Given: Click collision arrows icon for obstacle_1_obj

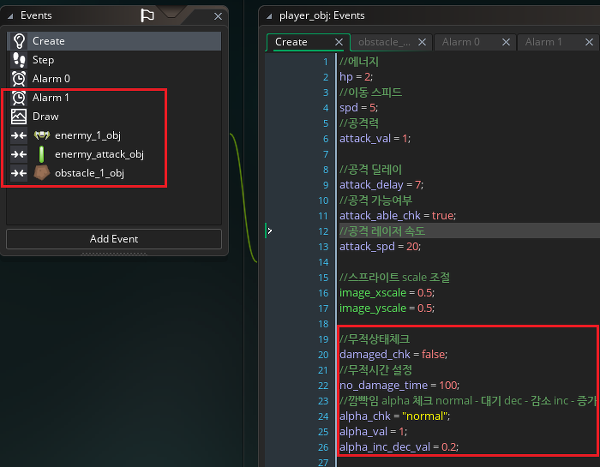Looking at the screenshot, I should [x=19, y=173].
